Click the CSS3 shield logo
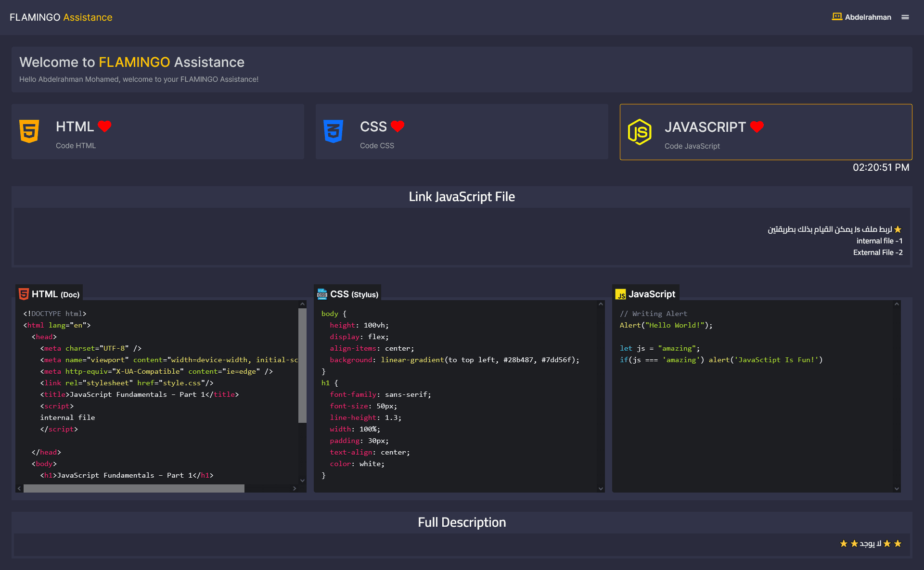This screenshot has height=570, width=924. click(x=333, y=131)
